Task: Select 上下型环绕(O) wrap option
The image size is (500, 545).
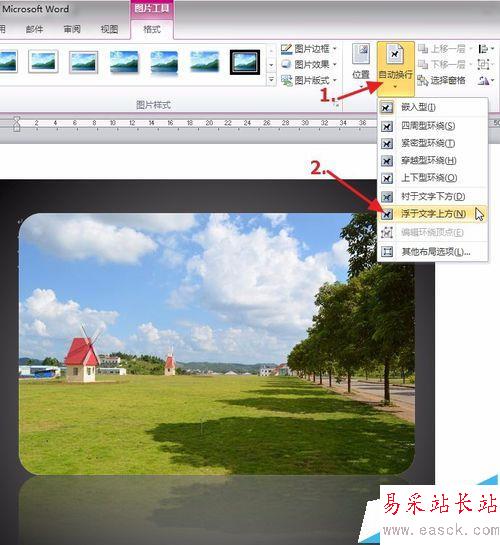Action: pos(433,178)
